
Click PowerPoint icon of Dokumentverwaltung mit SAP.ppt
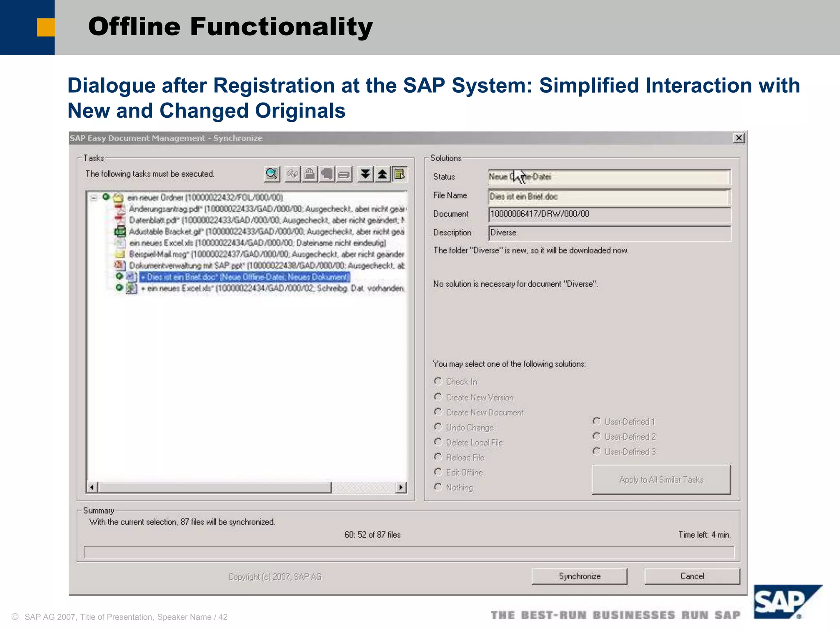[x=119, y=265]
